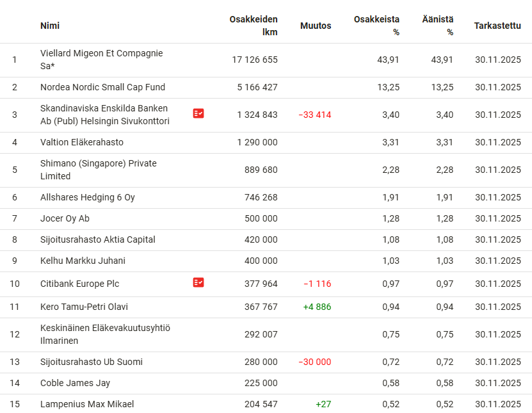This screenshot has width=532, height=413.
Task: Click Keskinäinen Eläkevakuutusyhtiö Ilmarinen name
Action: tap(105, 334)
